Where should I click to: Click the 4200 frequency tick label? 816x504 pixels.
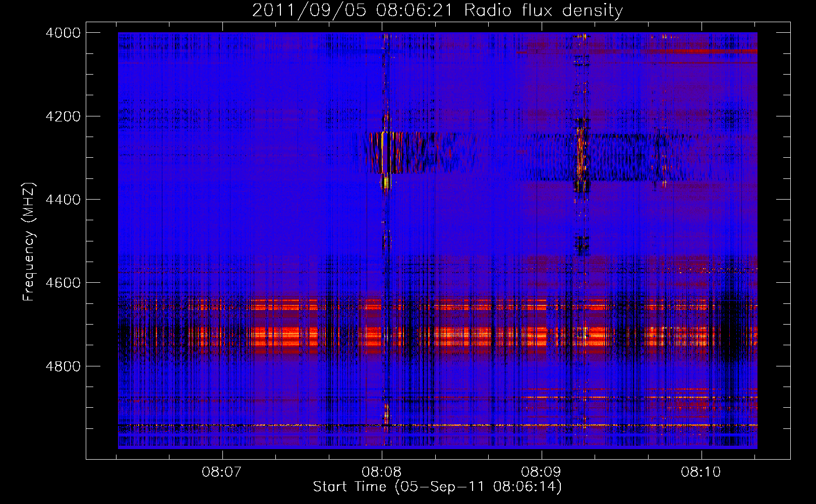(x=63, y=116)
